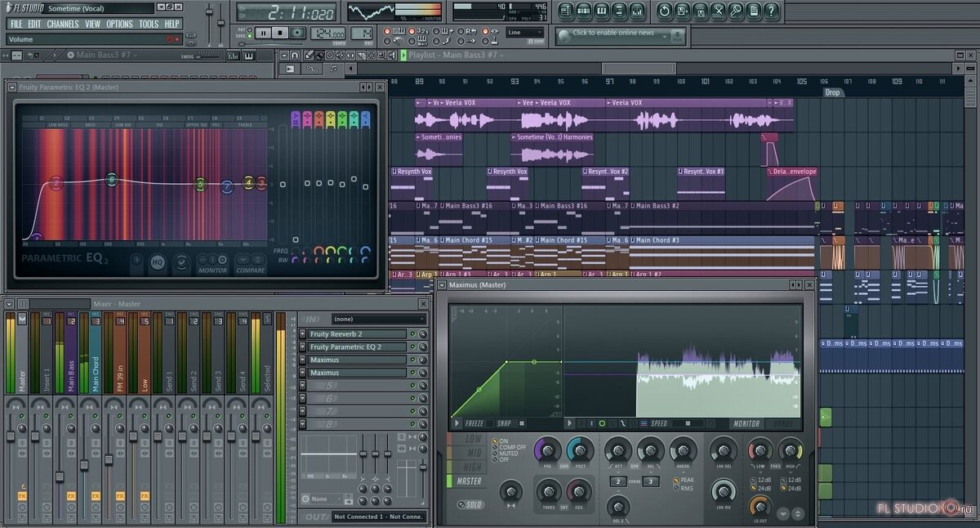Select Fruity Parametric EQ 2 effect slot
This screenshot has height=528, width=980.
(357, 347)
